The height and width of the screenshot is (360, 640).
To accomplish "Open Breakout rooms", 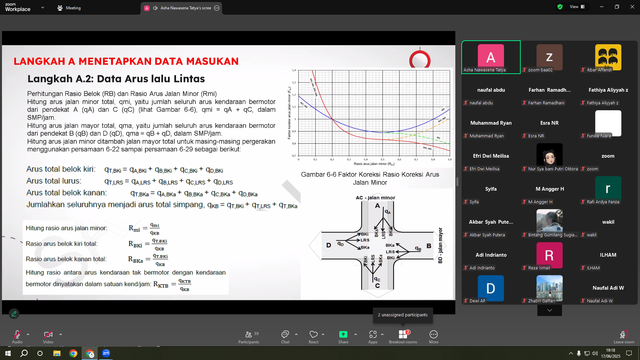I will pos(403,336).
